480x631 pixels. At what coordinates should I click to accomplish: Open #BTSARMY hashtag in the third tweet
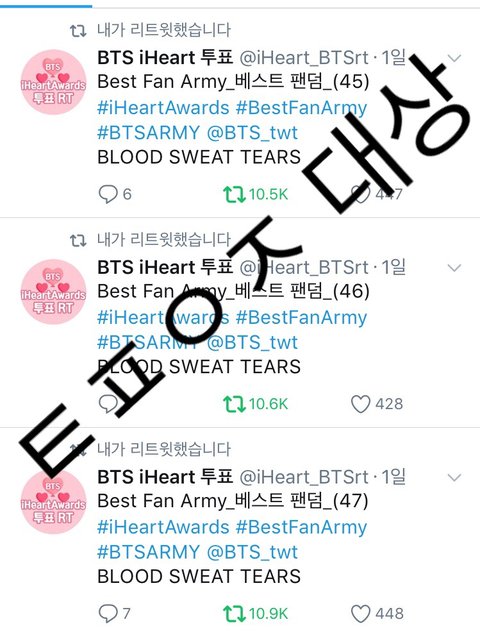coord(148,552)
